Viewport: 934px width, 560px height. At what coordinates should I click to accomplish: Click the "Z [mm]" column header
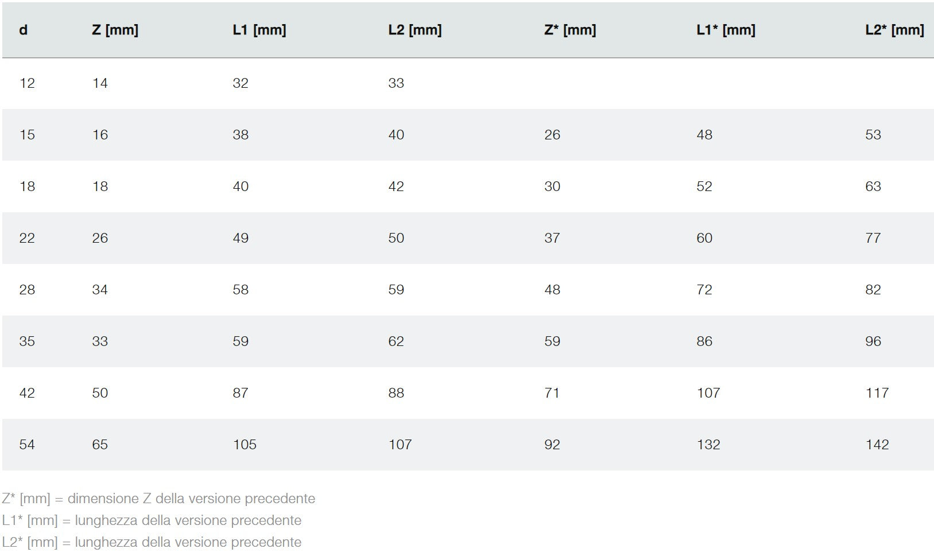[115, 30]
